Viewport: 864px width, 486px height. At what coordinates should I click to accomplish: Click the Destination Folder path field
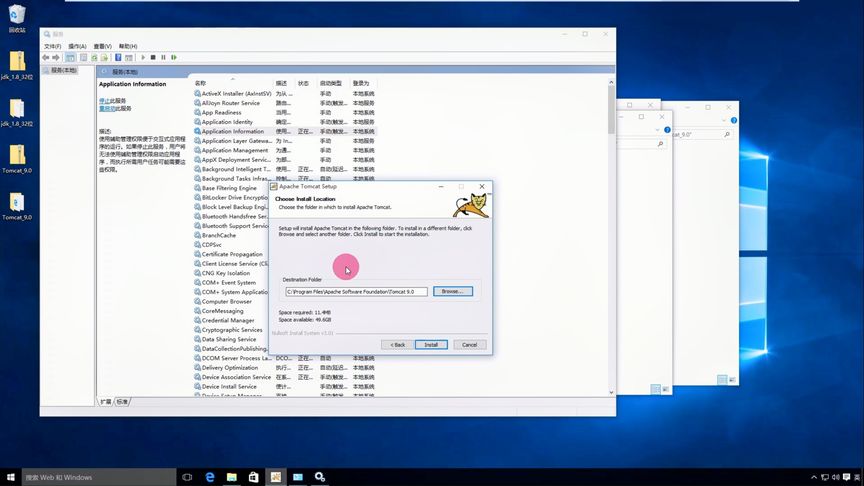click(356, 291)
